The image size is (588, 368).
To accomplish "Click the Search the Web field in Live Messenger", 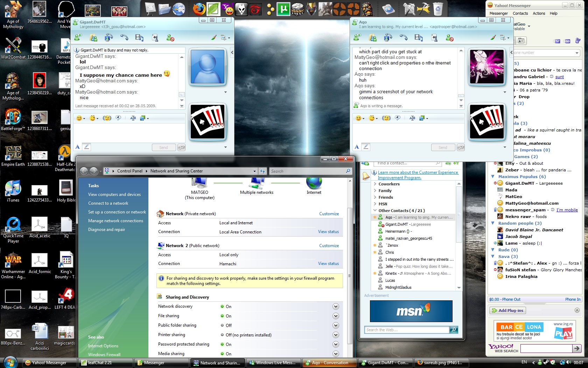I will tap(407, 330).
